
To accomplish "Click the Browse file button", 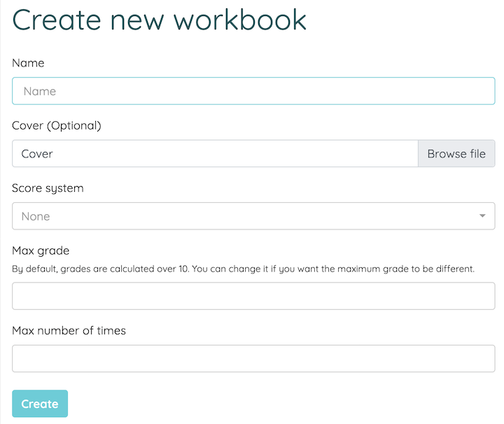I will coord(456,153).
